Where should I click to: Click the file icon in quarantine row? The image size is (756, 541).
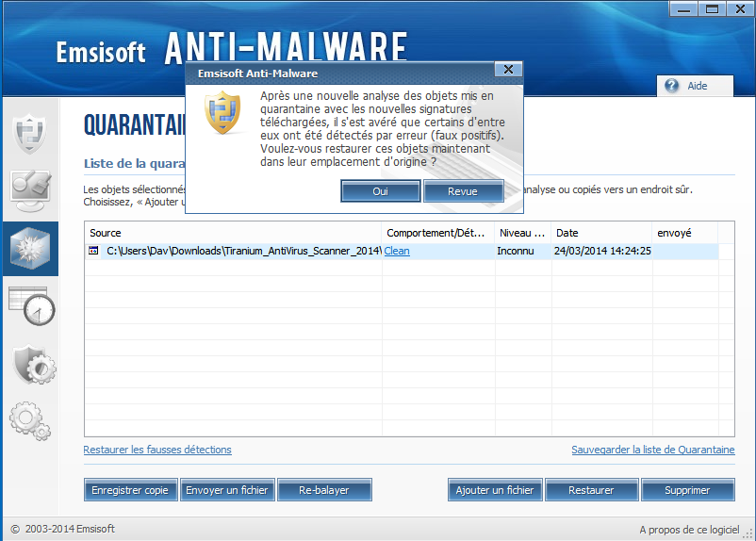click(x=93, y=251)
